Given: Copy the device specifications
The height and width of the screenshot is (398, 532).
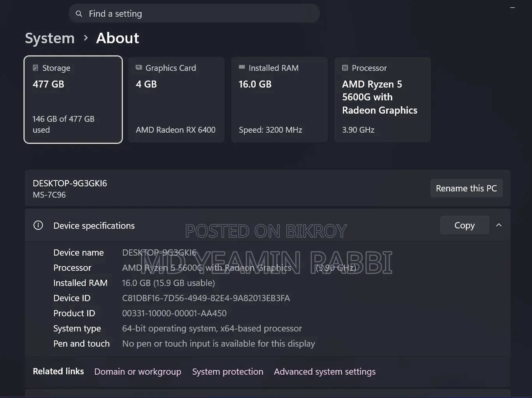Looking at the screenshot, I should click(x=465, y=225).
